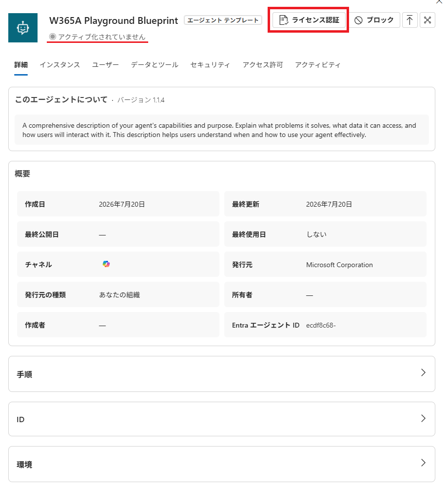
Task: Click the 概要 heading
Action: pos(22,174)
